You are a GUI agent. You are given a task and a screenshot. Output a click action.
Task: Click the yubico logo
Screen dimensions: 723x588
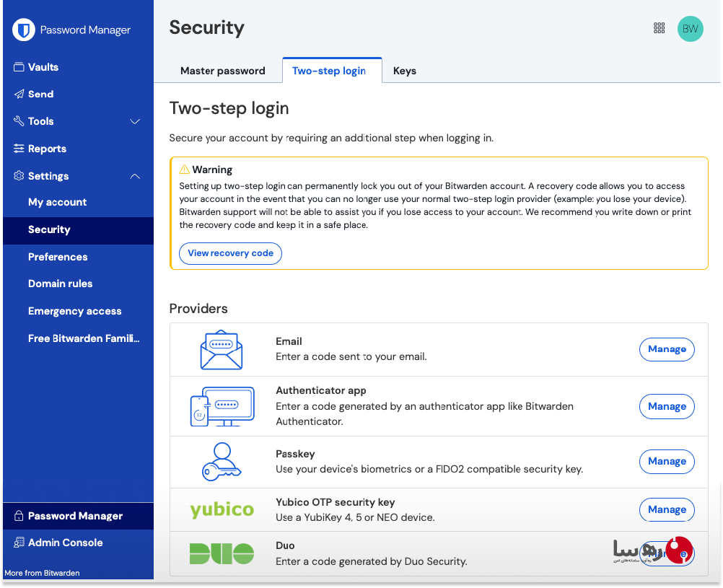pyautogui.click(x=222, y=509)
